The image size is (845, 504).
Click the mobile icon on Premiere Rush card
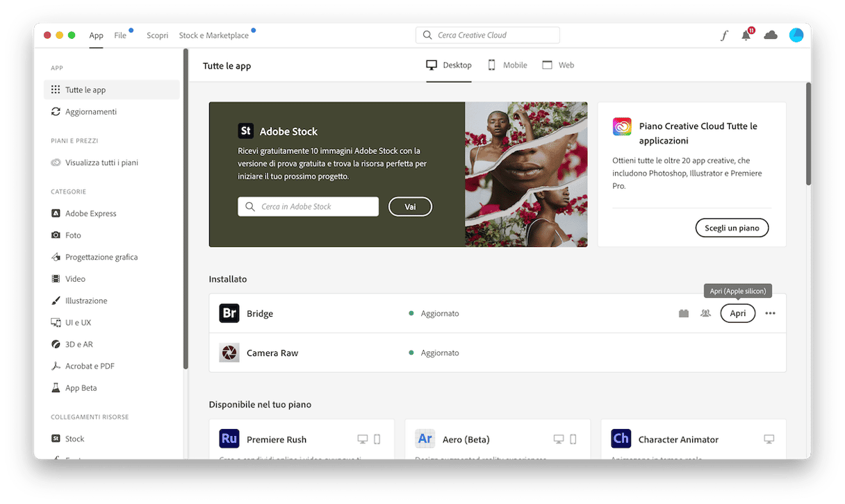[x=377, y=439]
